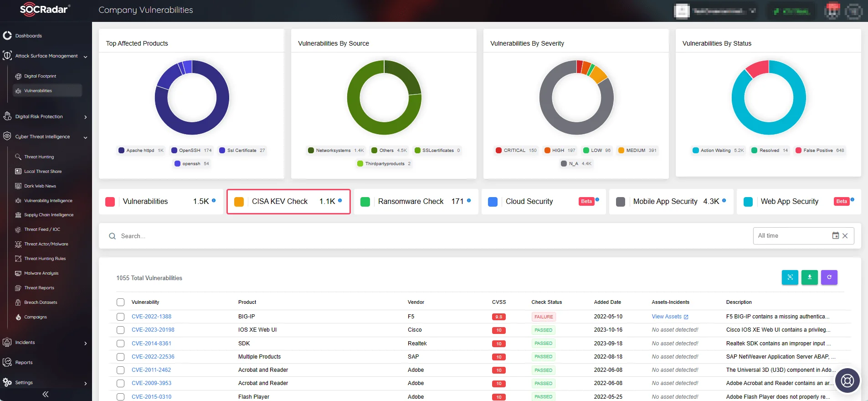Click the Digital Footprint globe icon
The width and height of the screenshot is (868, 401).
[18, 76]
